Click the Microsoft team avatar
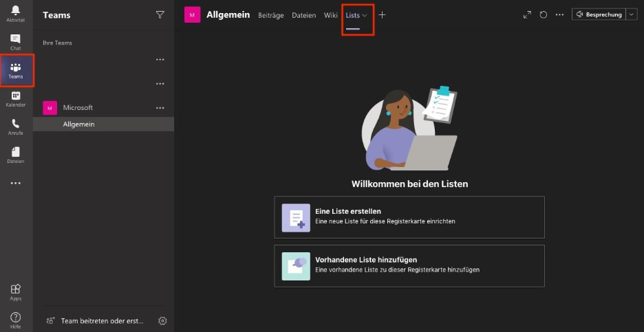644x332 pixels. click(x=50, y=108)
